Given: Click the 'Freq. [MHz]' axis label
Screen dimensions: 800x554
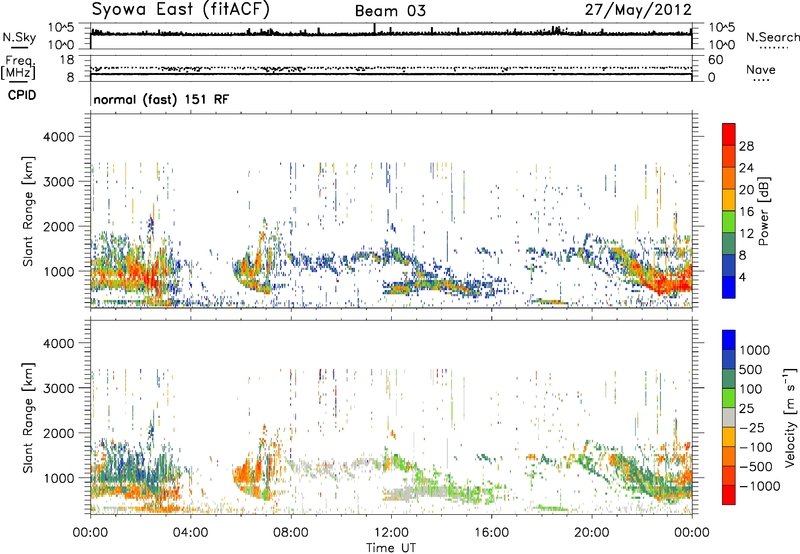Looking at the screenshot, I should tap(18, 67).
